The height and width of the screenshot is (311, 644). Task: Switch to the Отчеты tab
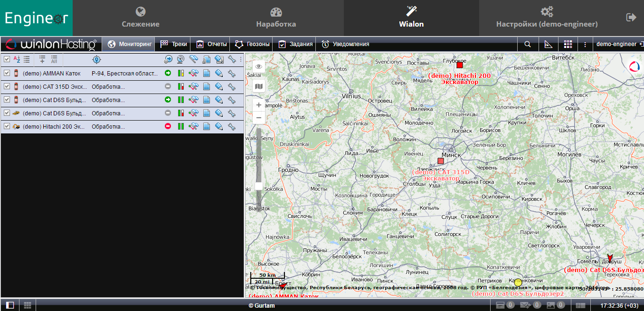point(212,44)
